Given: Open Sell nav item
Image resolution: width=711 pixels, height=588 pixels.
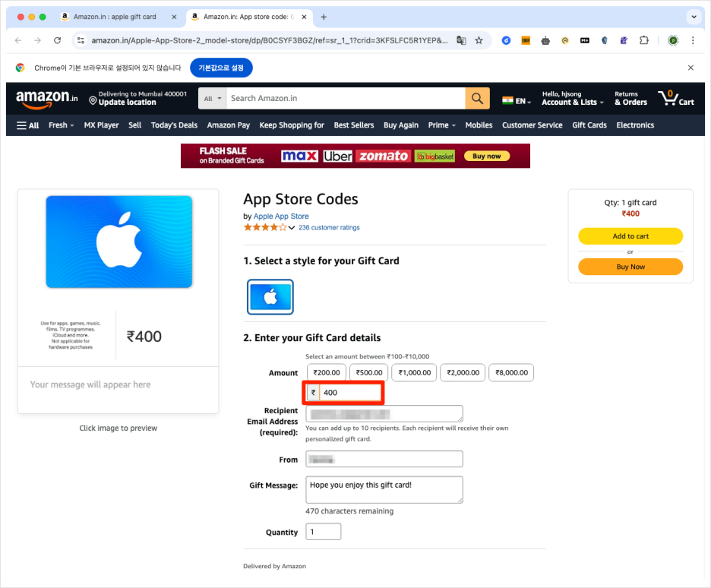Looking at the screenshot, I should (x=134, y=125).
